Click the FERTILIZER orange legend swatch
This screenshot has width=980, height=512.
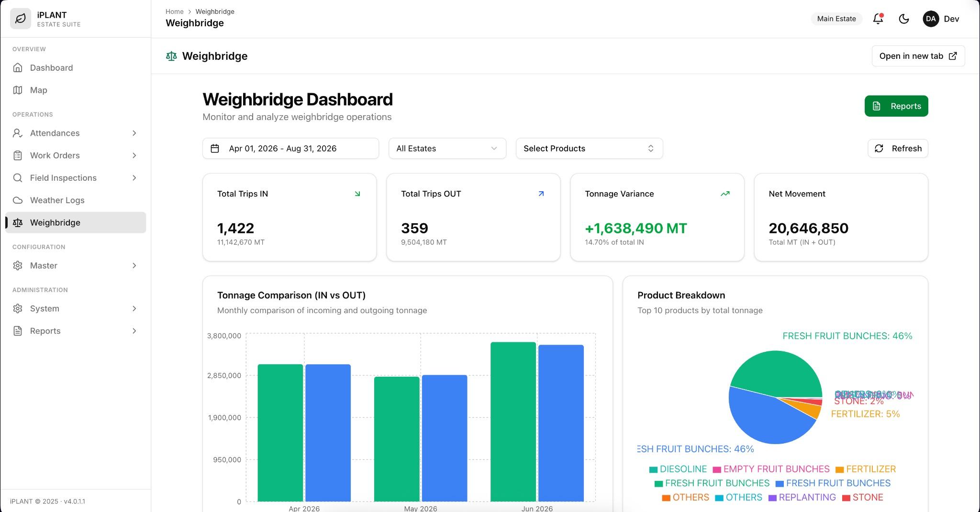coord(839,470)
